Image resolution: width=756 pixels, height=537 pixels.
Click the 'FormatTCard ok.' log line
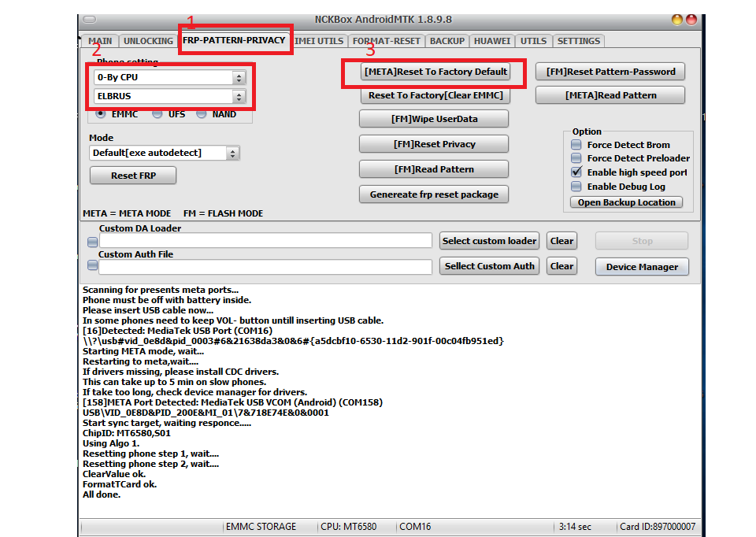[120, 484]
